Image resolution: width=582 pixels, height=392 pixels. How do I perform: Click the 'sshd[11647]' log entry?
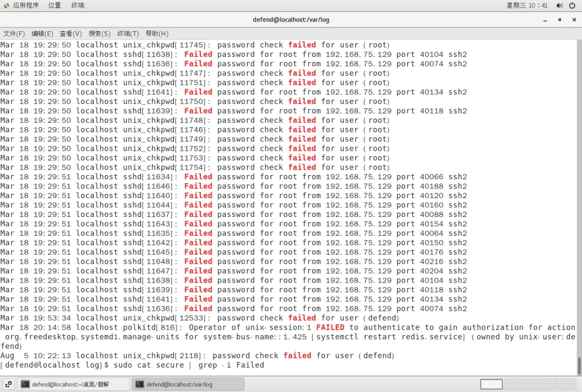coord(148,271)
